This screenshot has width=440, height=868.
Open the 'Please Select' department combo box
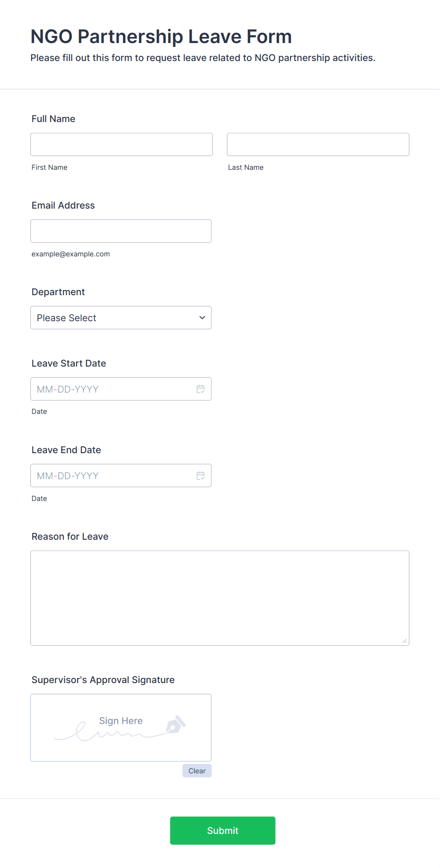tap(121, 317)
